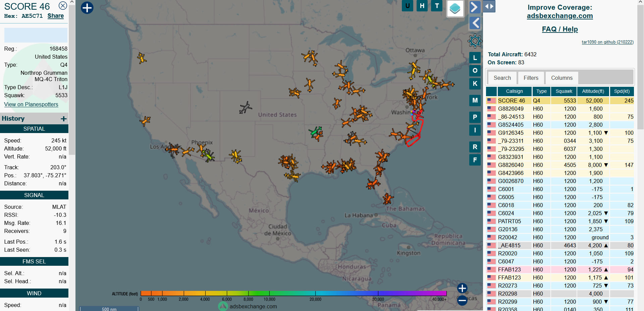Image resolution: width=644 pixels, height=311 pixels.
Task: Toggle the O button on map
Action: [475, 70]
